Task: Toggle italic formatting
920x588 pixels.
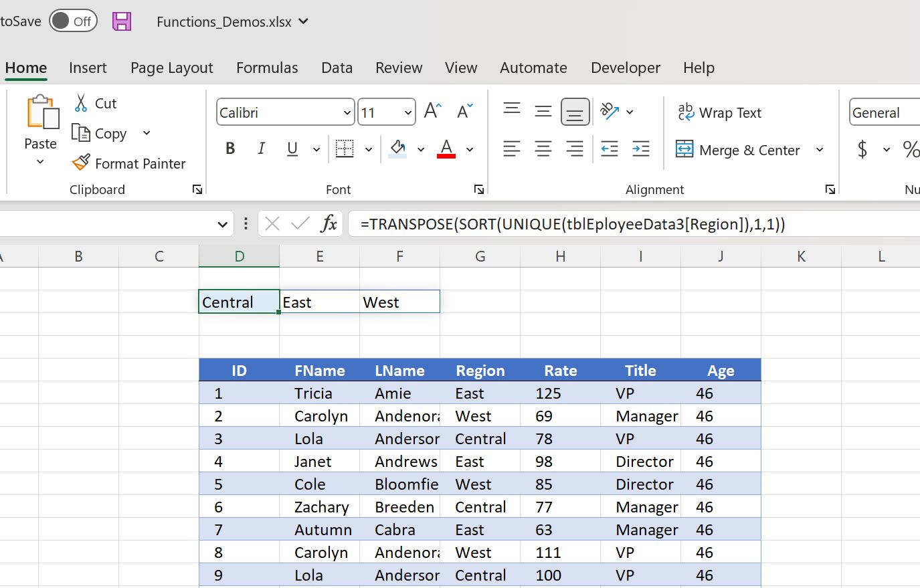Action: 262,149
